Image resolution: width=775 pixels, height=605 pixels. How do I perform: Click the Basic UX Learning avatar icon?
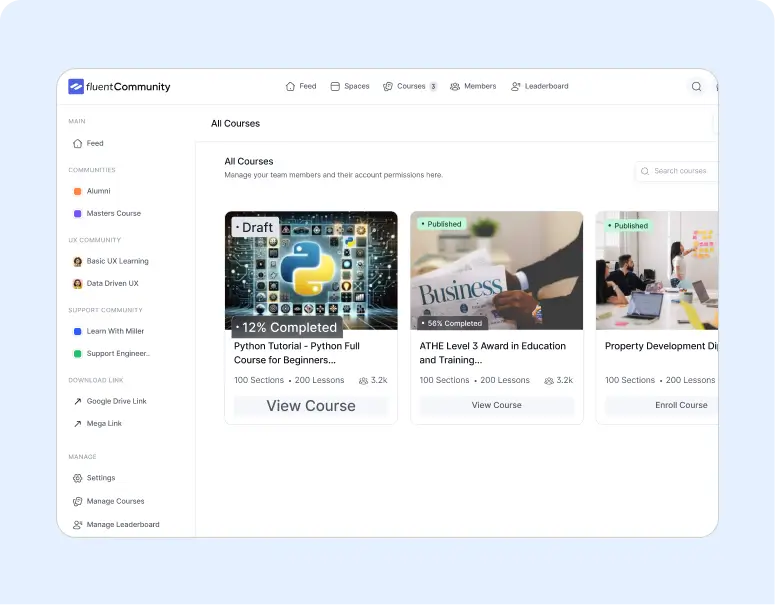78,261
